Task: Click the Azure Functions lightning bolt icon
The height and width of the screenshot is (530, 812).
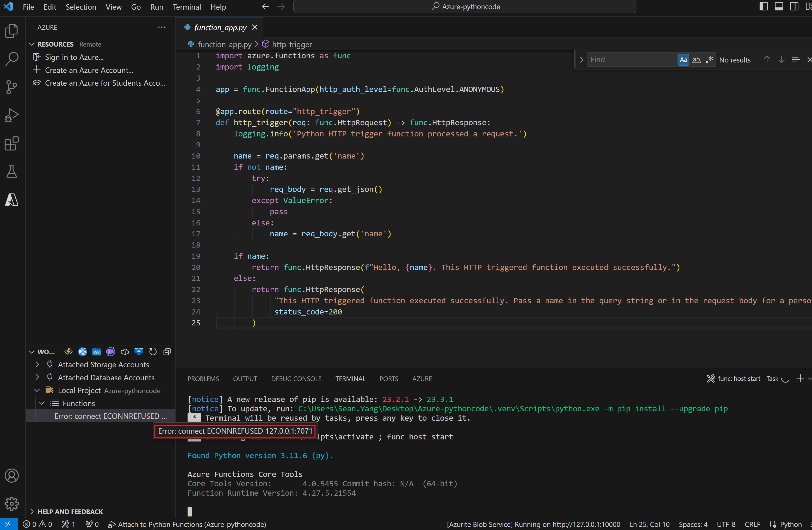Action: point(68,351)
